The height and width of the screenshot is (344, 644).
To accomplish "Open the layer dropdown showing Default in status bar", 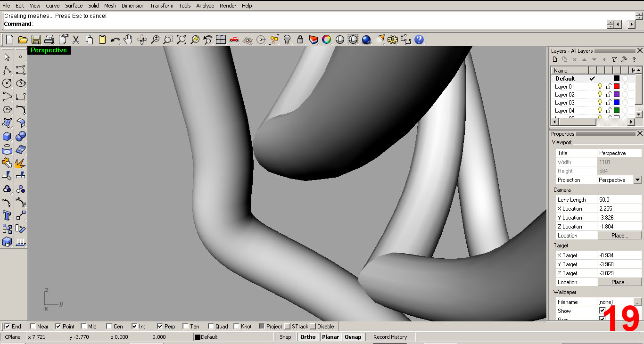I will [234, 337].
